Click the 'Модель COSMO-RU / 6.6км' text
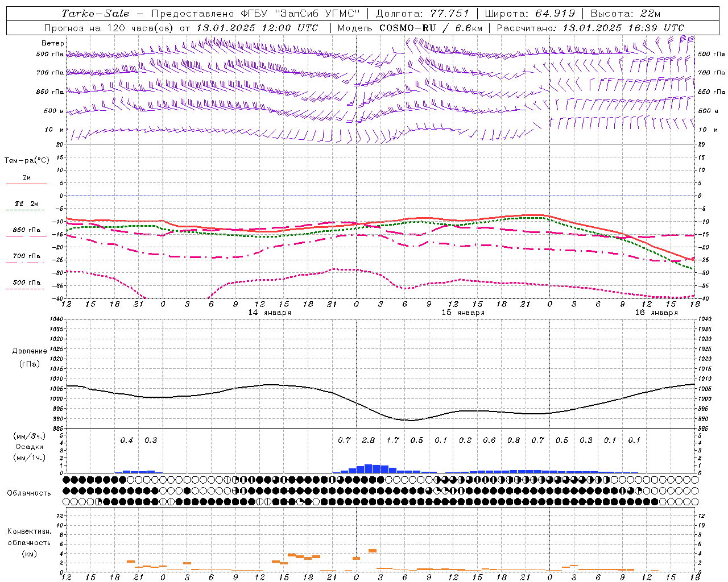The width and height of the screenshot is (728, 582). click(x=410, y=28)
